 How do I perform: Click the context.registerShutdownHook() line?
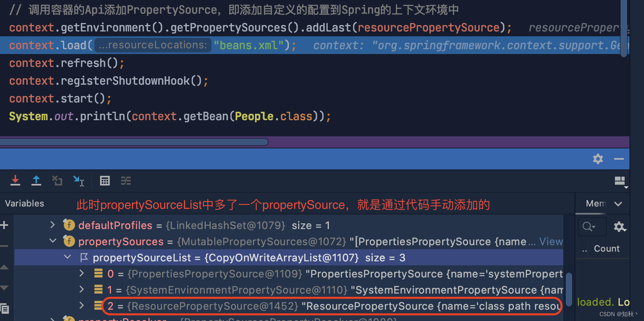click(109, 81)
